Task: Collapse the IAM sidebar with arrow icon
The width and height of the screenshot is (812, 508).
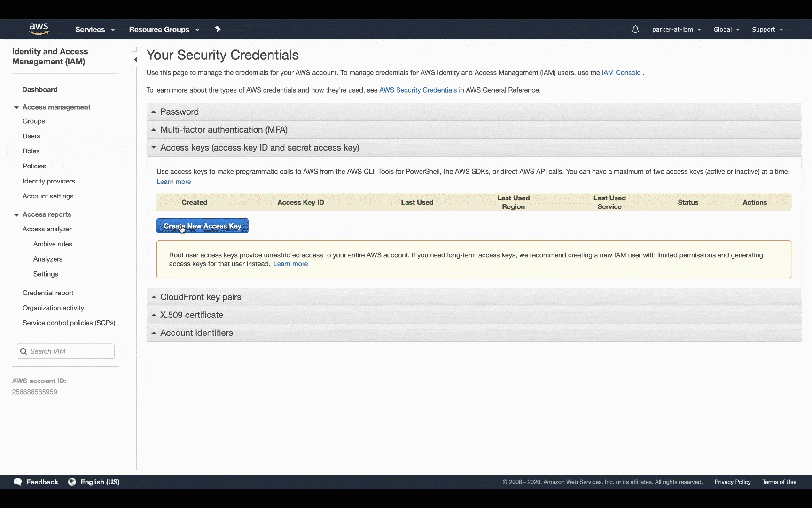Action: [135, 59]
